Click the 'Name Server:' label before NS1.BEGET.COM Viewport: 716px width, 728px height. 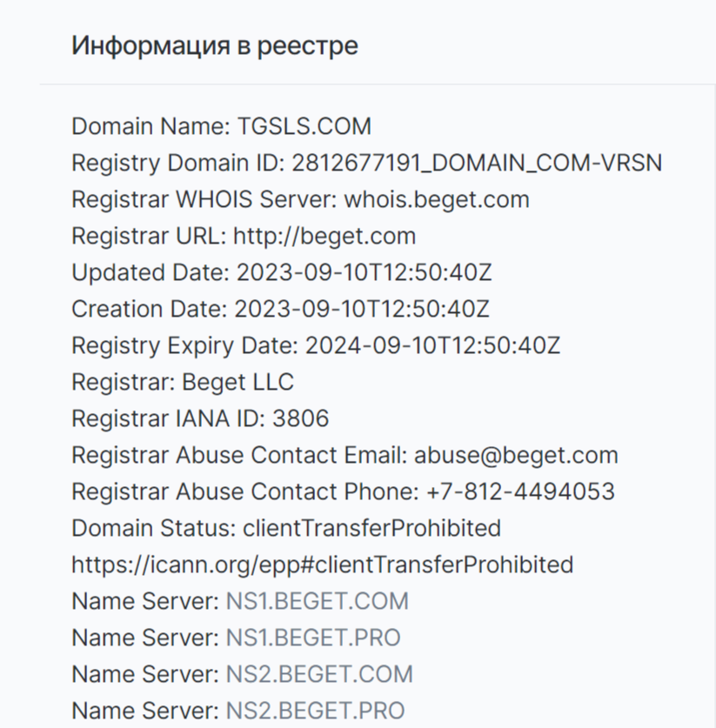(145, 601)
